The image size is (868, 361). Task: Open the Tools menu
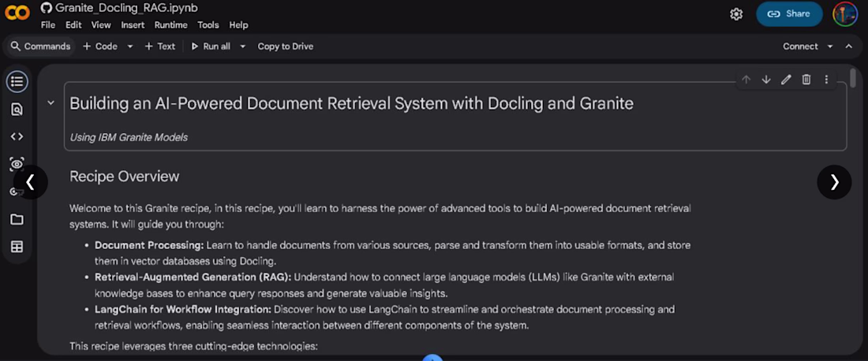(x=208, y=25)
